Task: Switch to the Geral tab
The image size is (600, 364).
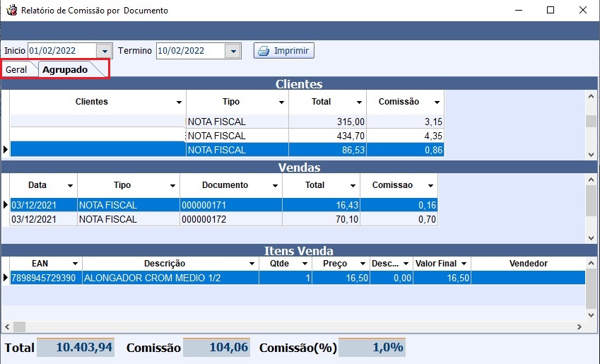Action: [16, 70]
